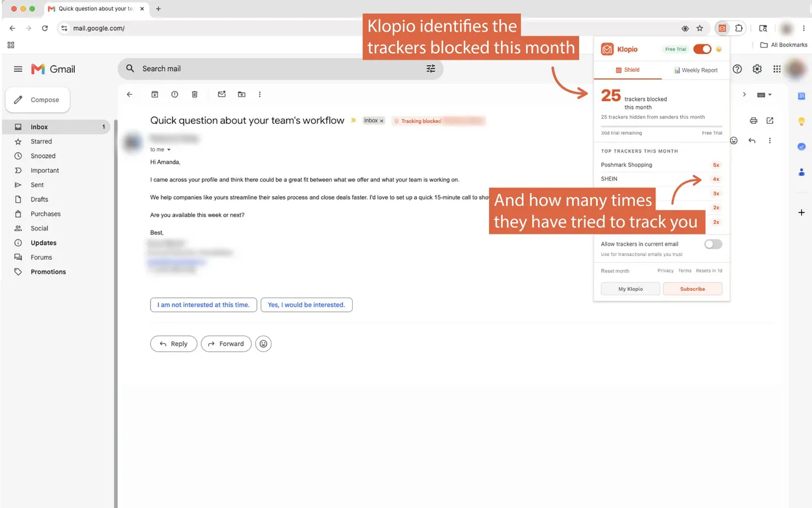Print the email using the printer icon
Image resolution: width=812 pixels, height=508 pixels.
click(754, 121)
